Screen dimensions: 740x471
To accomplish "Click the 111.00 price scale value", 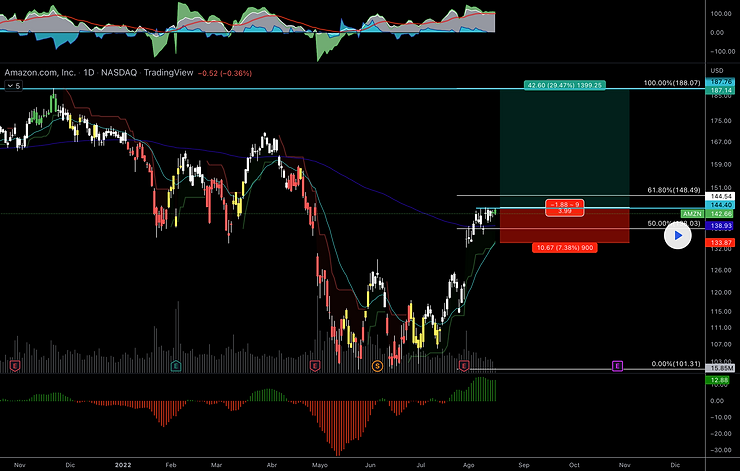I will (719, 328).
